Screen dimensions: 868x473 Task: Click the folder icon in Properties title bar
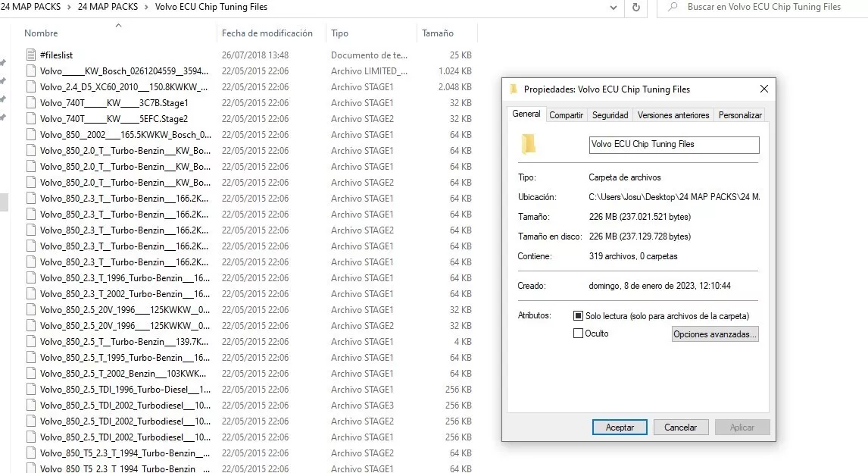[514, 89]
